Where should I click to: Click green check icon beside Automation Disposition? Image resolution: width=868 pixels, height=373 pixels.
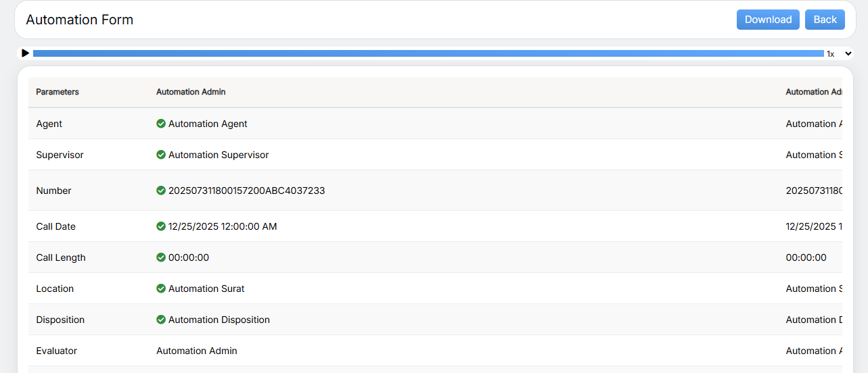pyautogui.click(x=161, y=320)
